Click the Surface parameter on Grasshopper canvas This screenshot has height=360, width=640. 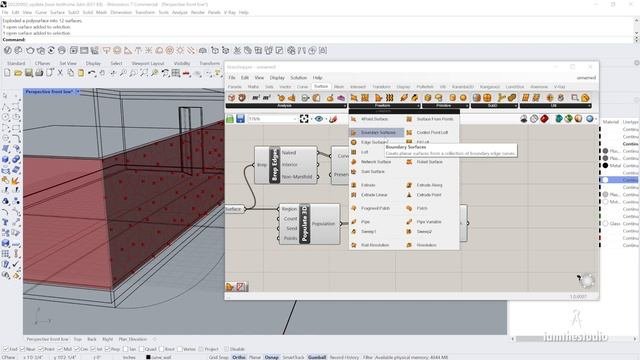tap(234, 209)
